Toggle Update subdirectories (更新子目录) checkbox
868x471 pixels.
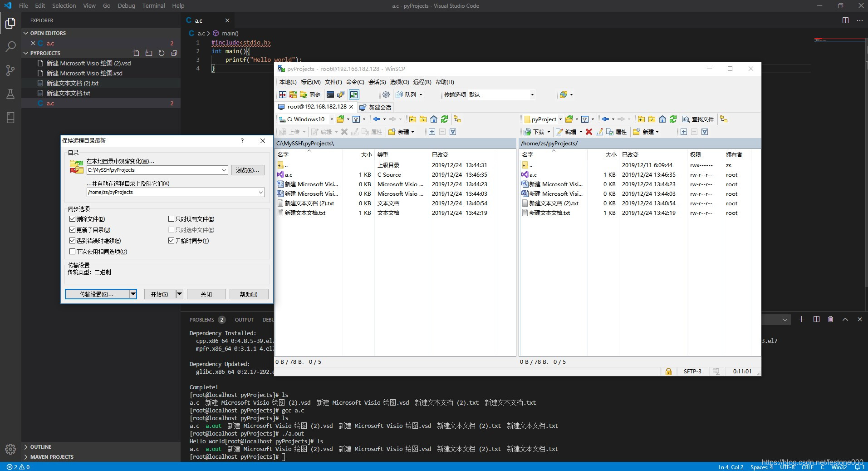click(90, 230)
